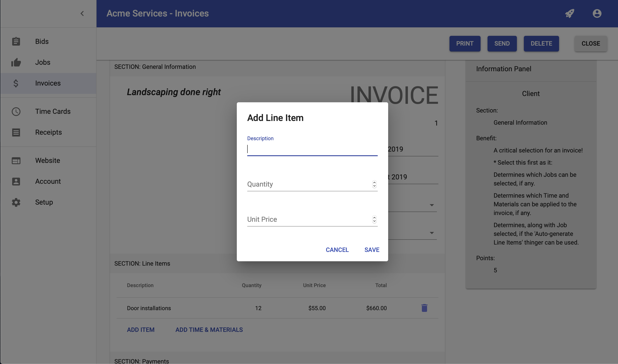This screenshot has width=618, height=364.
Task: Click the Quantity input field
Action: [x=308, y=184]
